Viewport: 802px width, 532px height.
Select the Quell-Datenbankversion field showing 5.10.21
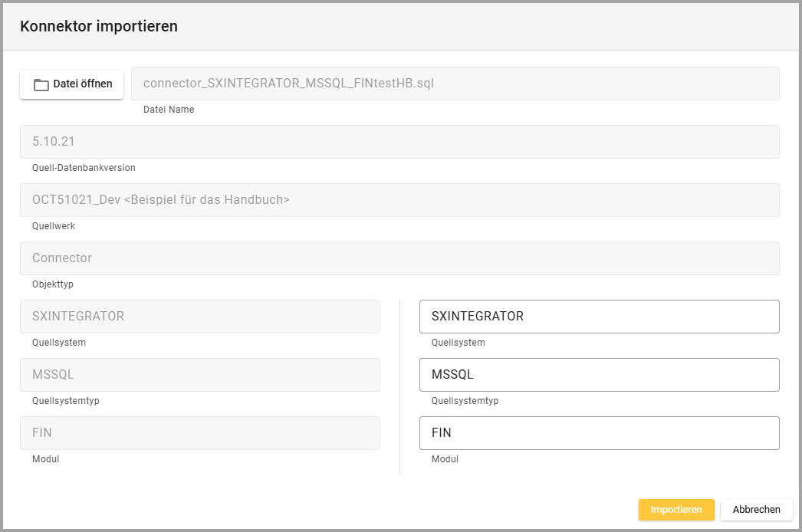click(399, 142)
